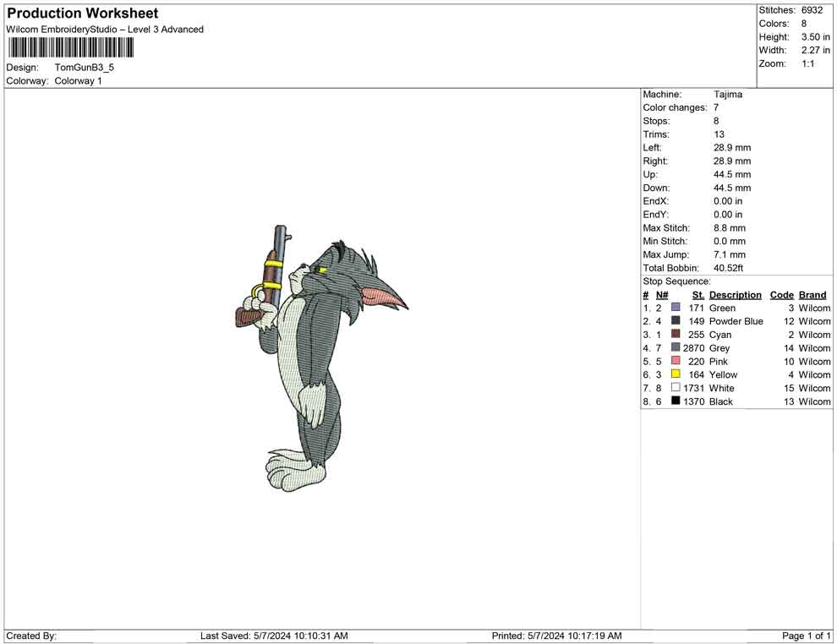Click the 'Powder Blue' description text
Viewport: 837px width, 644px height.
736,321
